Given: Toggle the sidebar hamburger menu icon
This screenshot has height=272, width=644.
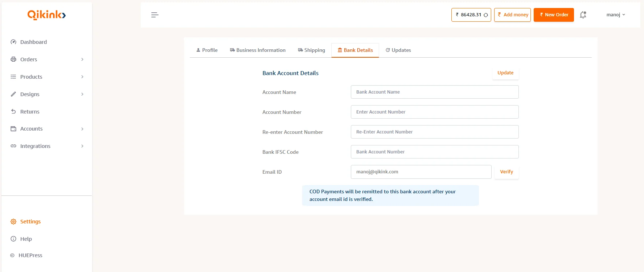Looking at the screenshot, I should 155,15.
